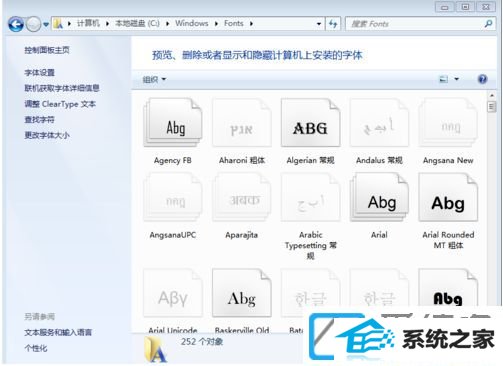
Task: Refresh the Fonts folder view
Action: point(333,24)
